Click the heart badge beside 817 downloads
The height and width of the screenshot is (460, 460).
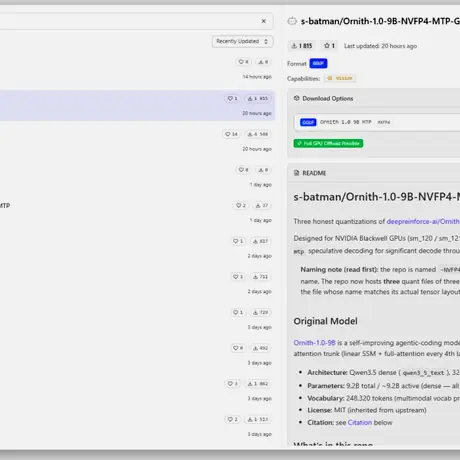click(x=238, y=241)
